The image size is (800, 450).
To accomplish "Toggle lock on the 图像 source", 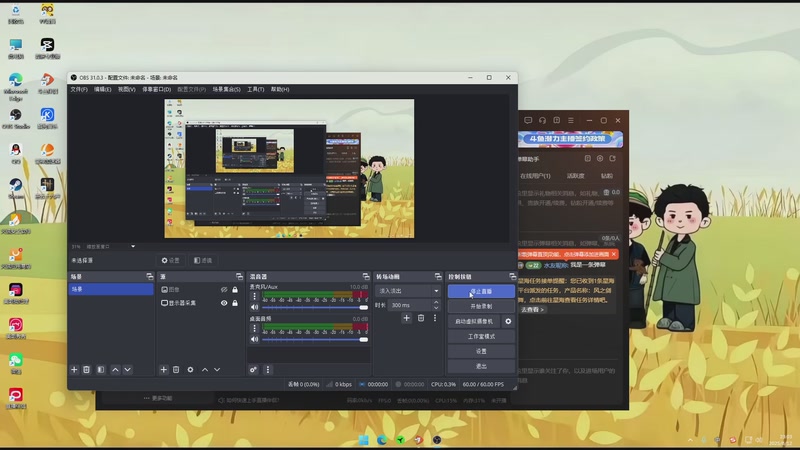I will coord(235,290).
